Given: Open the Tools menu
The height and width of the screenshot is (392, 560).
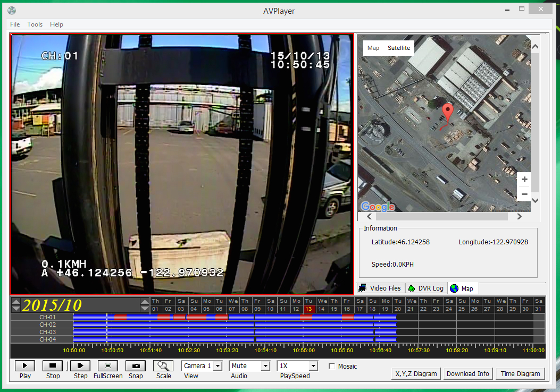Looking at the screenshot, I should click(x=35, y=24).
